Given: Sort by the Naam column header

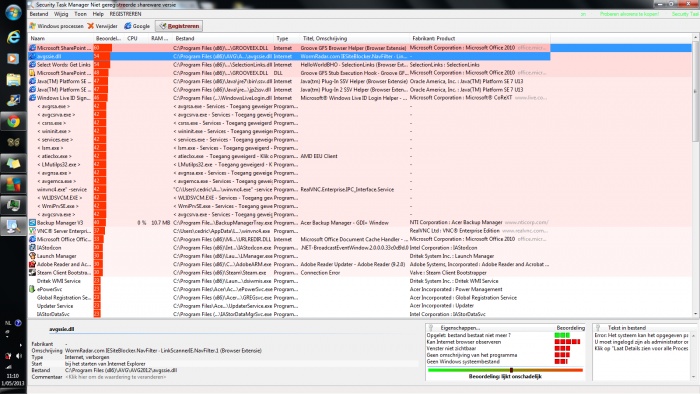Looking at the screenshot, I should click(x=60, y=39).
